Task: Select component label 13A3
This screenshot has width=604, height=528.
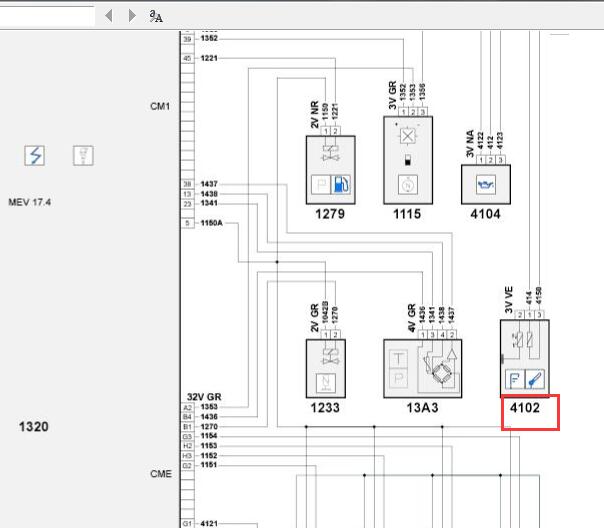Action: [422, 407]
